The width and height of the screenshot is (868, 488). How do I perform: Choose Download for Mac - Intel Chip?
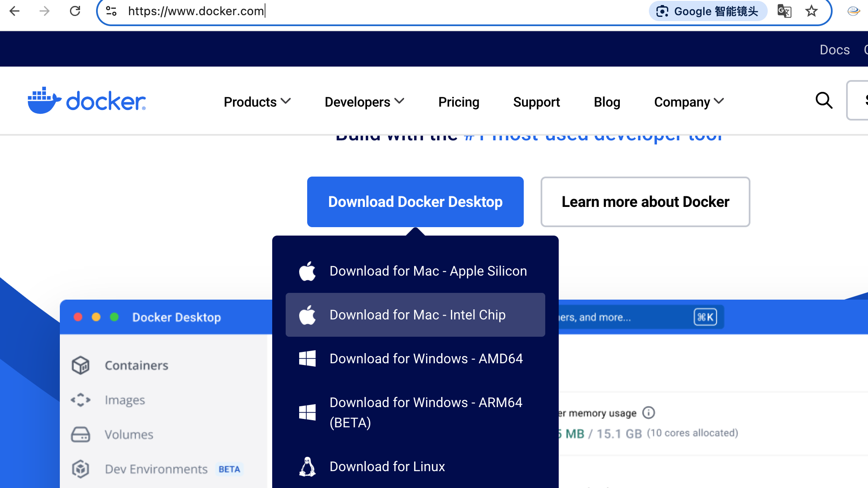415,315
